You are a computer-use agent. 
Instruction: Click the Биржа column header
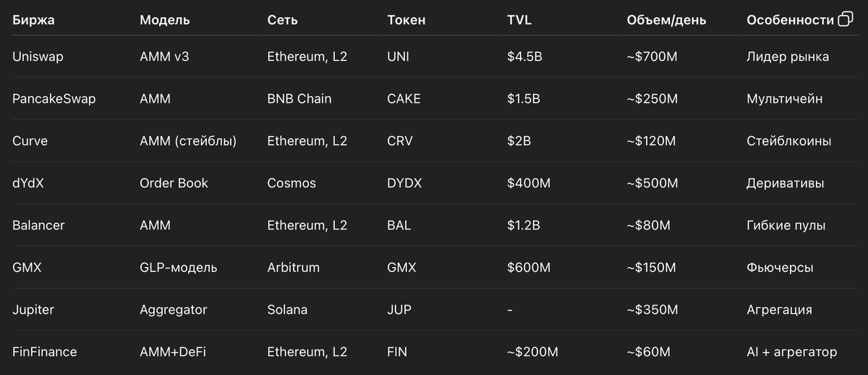click(x=33, y=20)
